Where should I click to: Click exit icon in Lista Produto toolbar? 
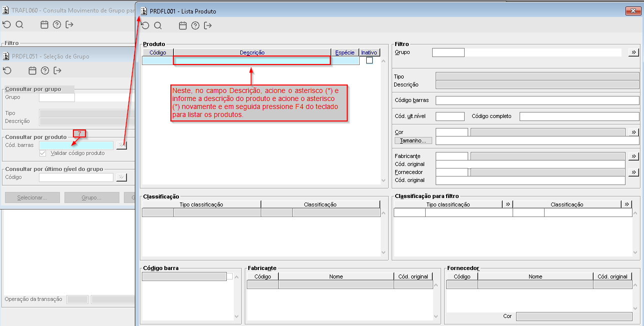click(x=208, y=25)
